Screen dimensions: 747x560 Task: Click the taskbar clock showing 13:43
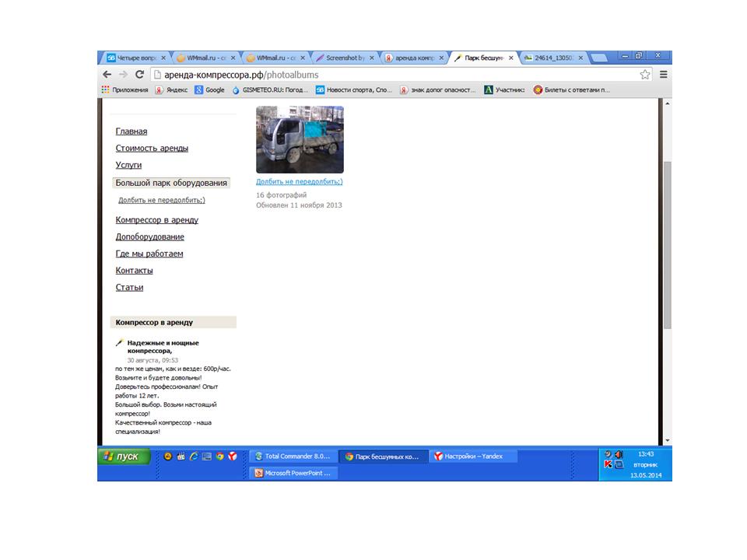tap(646, 454)
